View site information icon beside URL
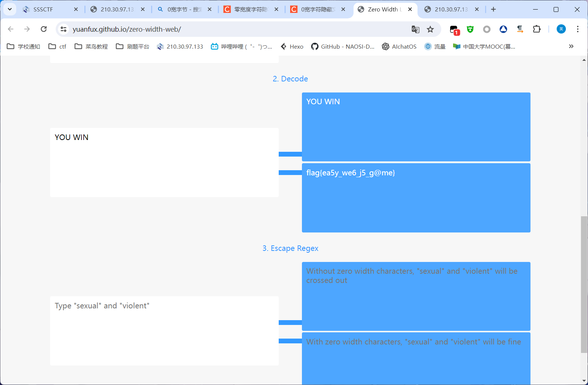 point(63,29)
